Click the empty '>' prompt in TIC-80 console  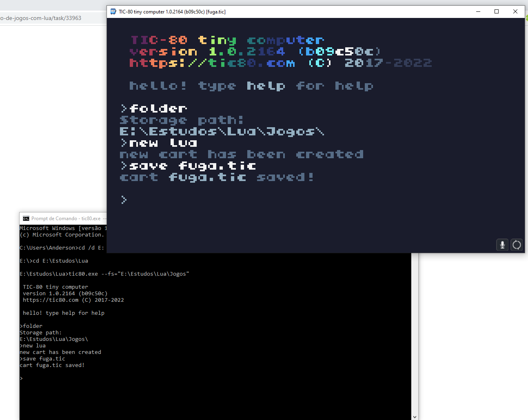pyautogui.click(x=124, y=199)
